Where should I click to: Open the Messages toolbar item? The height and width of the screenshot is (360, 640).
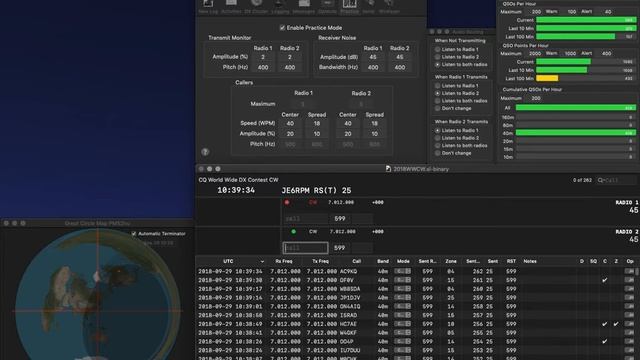pos(304,7)
